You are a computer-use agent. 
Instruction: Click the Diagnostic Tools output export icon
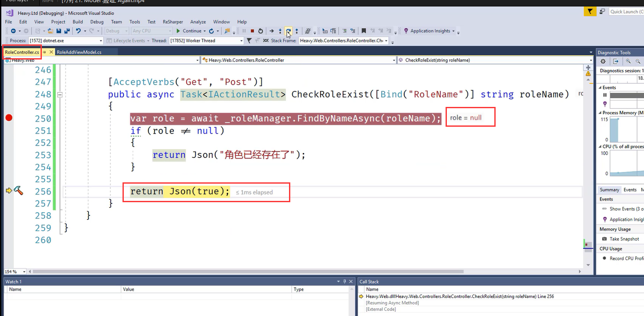616,62
